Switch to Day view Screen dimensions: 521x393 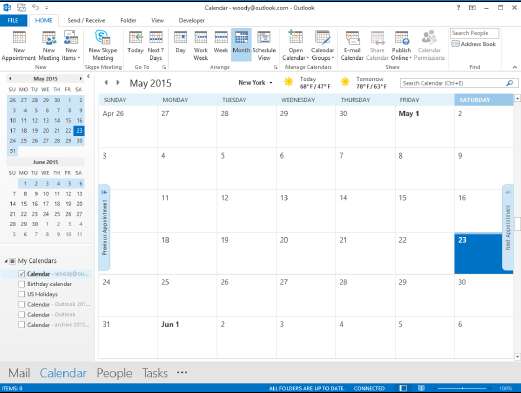pos(180,42)
